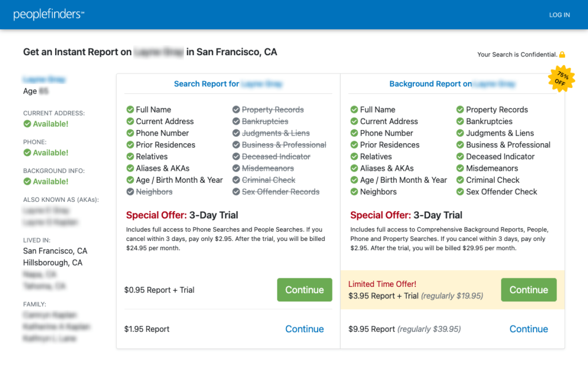Click 'Aliases & AKAs' text in Background Report
Screen dimensions: 588x368
tap(386, 168)
